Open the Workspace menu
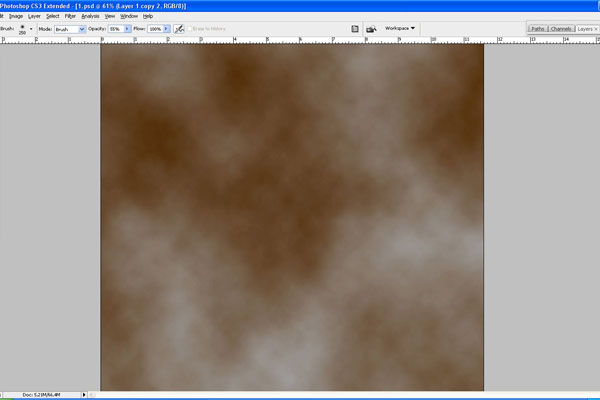This screenshot has height=400, width=600. [401, 29]
